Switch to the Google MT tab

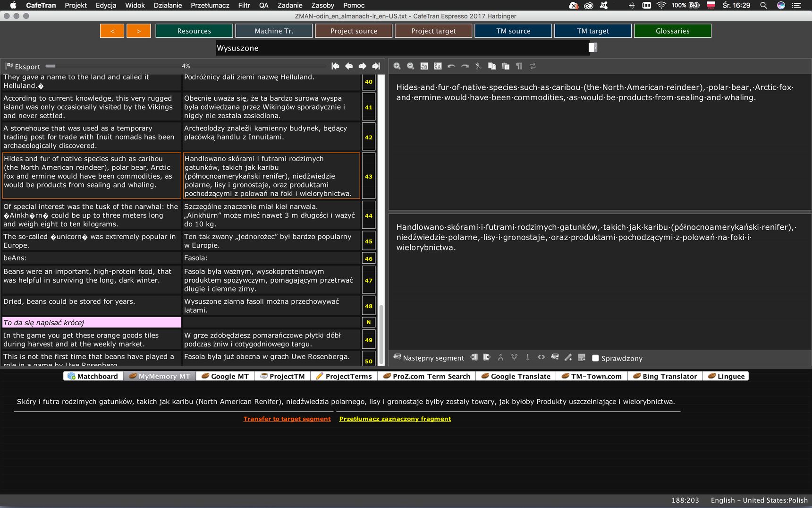coord(225,376)
